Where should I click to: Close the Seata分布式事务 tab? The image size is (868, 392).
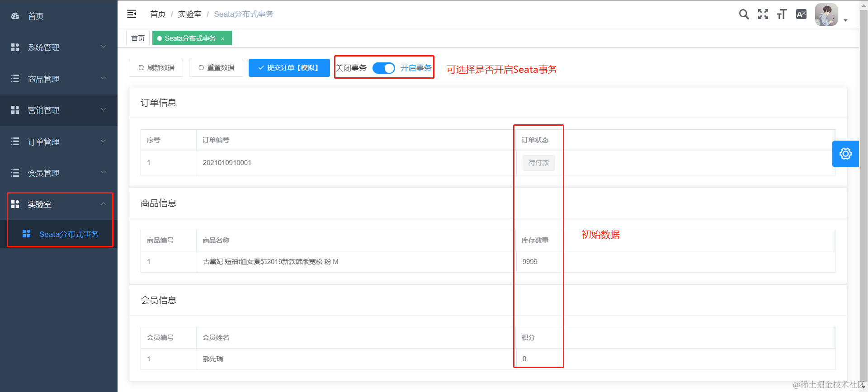pos(222,39)
